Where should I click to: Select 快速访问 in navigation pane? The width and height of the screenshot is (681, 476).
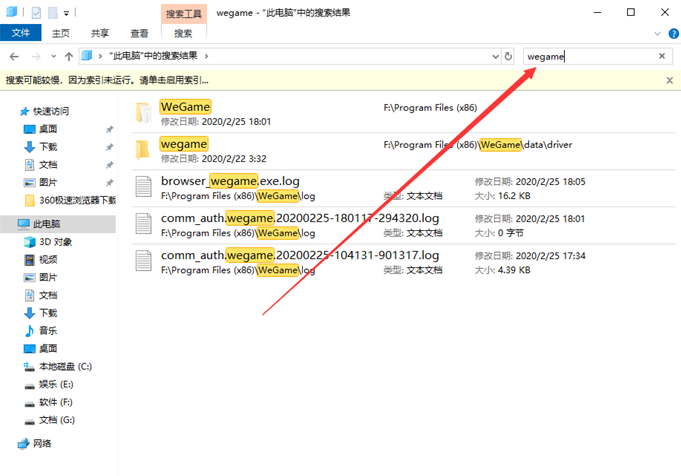(51, 111)
